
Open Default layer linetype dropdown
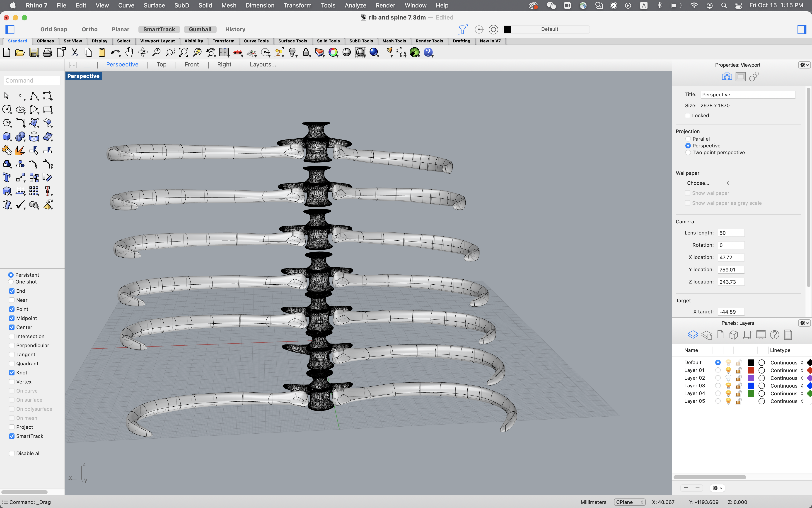(x=787, y=363)
